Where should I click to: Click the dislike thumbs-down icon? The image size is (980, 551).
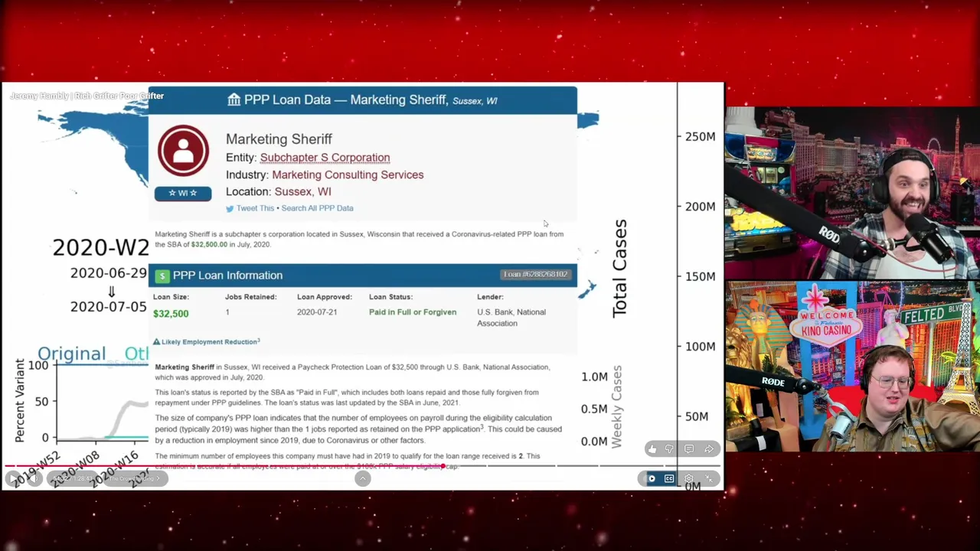coord(669,449)
